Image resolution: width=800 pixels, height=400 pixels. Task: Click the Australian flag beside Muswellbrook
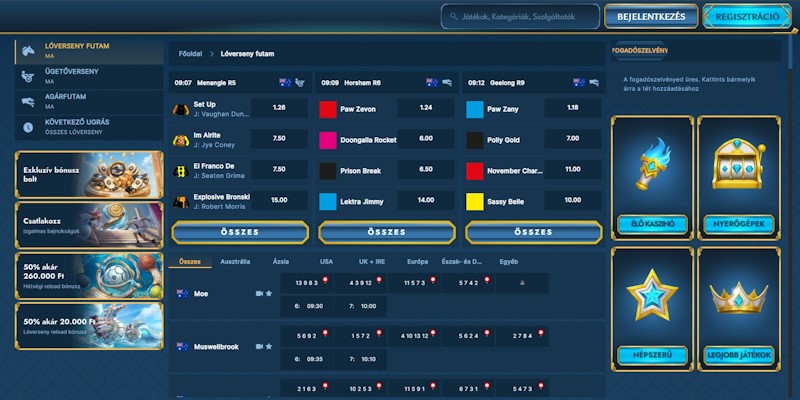pos(182,346)
